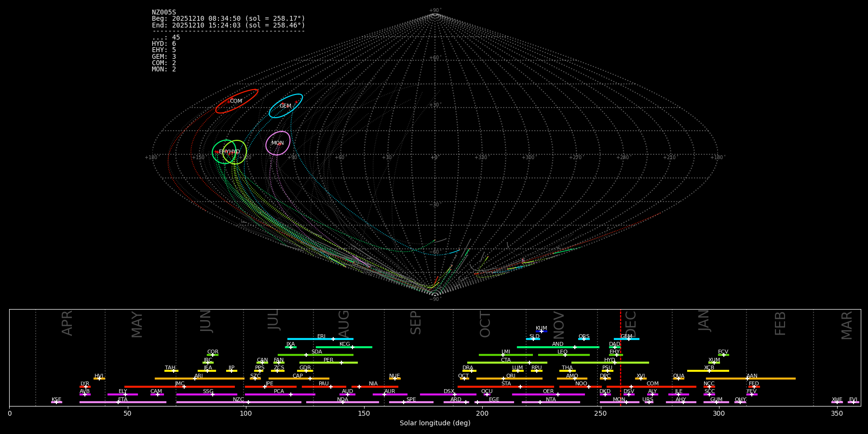Click the 'GEM: 3' count in the legend
868x434 pixels.
(164, 56)
